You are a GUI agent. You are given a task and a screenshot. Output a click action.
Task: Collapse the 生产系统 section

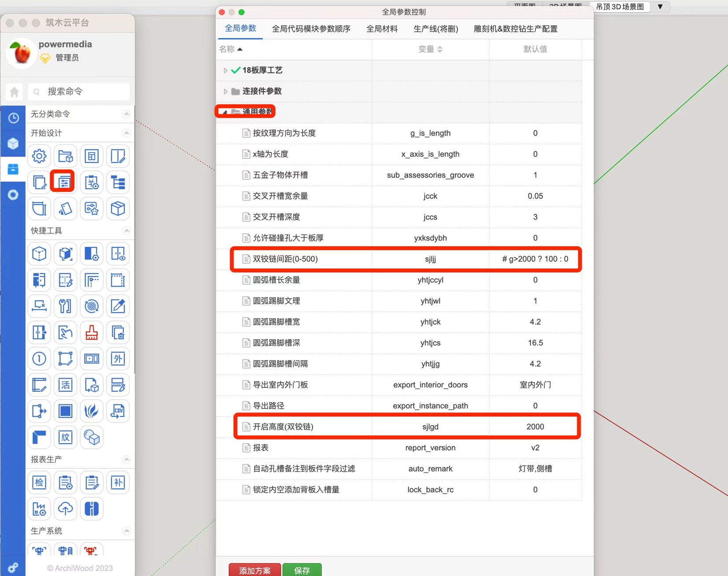tap(126, 531)
